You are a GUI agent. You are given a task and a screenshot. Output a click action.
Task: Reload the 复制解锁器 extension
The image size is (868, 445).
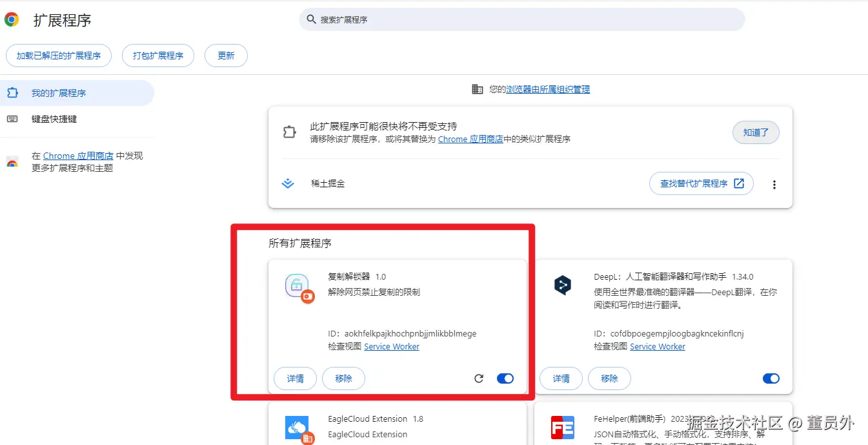pos(479,378)
